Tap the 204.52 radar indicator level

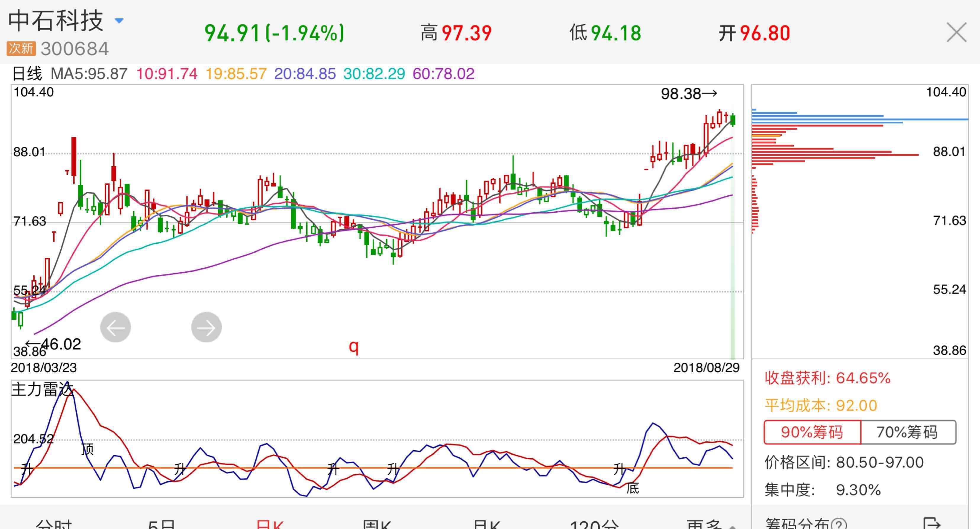pos(33,439)
